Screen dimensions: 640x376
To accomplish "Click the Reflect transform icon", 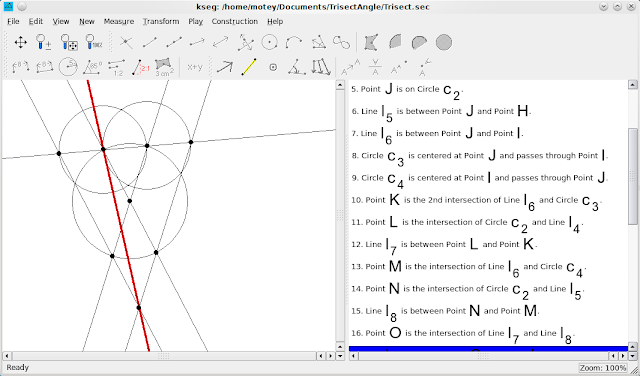I will pyautogui.click(x=375, y=67).
